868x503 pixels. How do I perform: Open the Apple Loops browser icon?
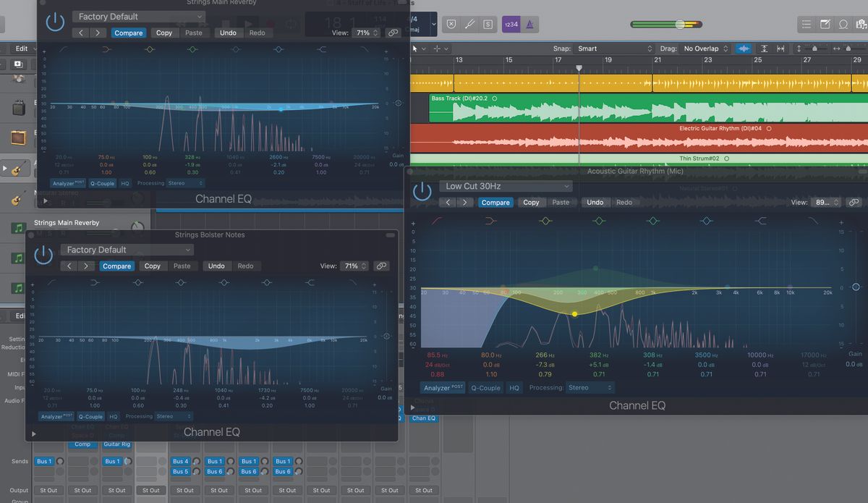coord(843,24)
